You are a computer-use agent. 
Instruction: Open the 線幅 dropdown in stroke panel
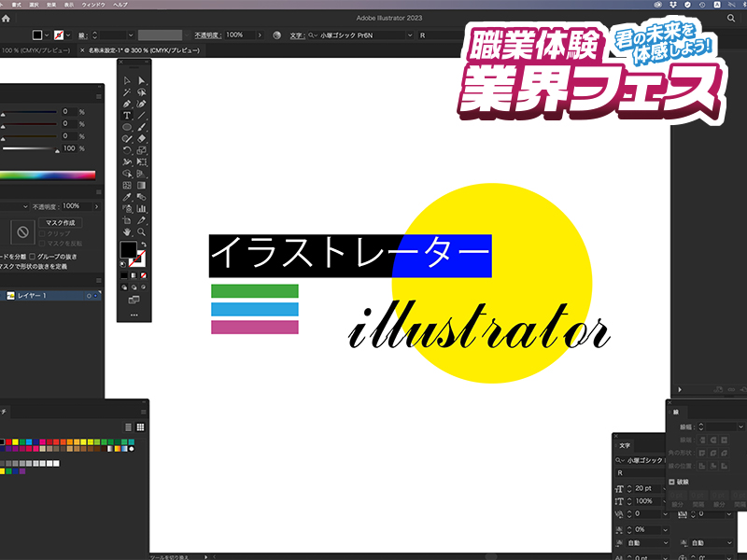pyautogui.click(x=740, y=427)
